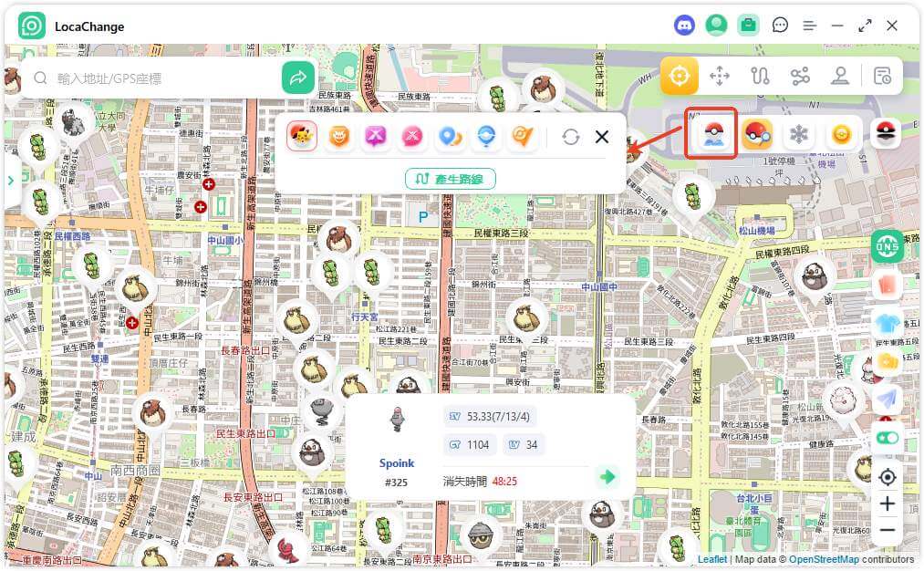
Task: Click the Spoink name in popup card
Action: pos(397,463)
